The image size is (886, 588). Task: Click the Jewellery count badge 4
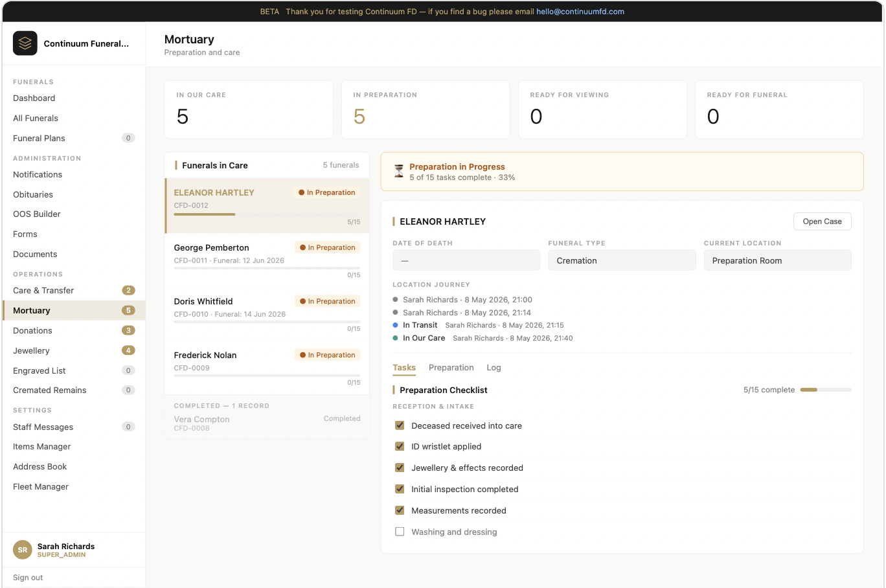pos(128,350)
